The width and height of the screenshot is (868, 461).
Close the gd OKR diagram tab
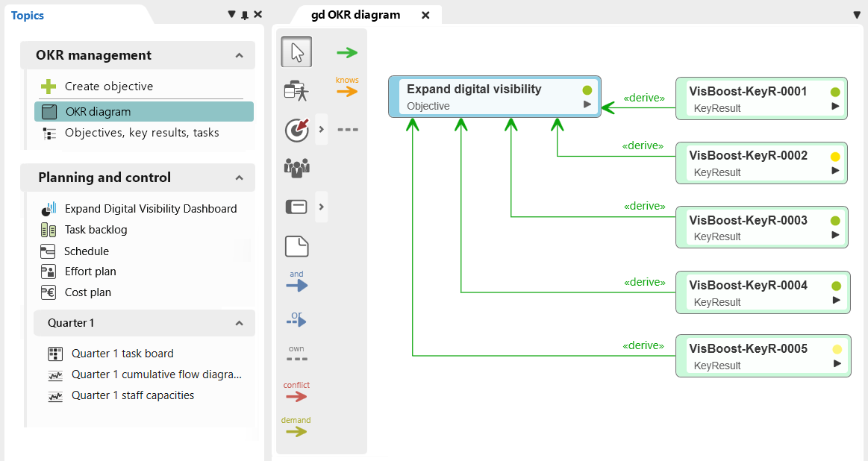pyautogui.click(x=425, y=16)
